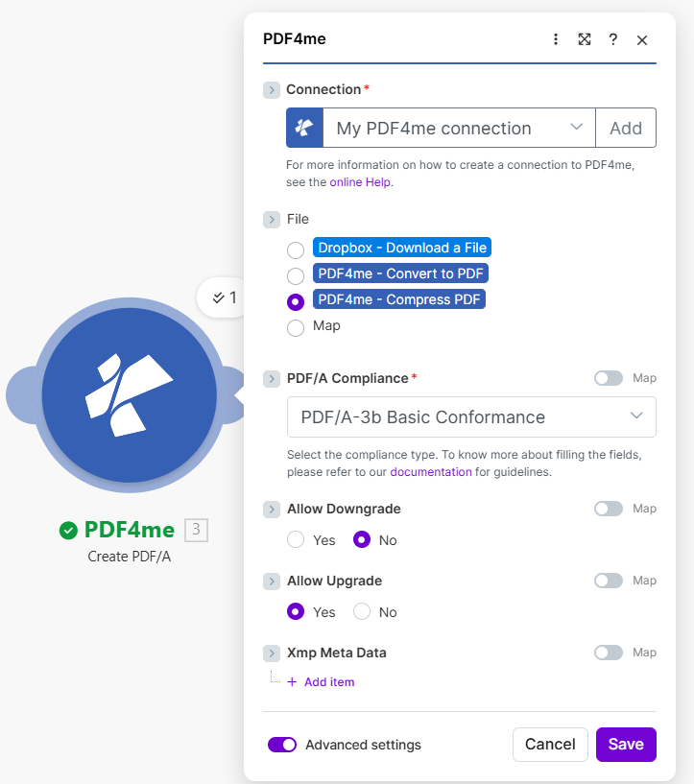The image size is (694, 784).
Task: Expand the PDF/A Compliance section chevron
Action: pos(272,378)
